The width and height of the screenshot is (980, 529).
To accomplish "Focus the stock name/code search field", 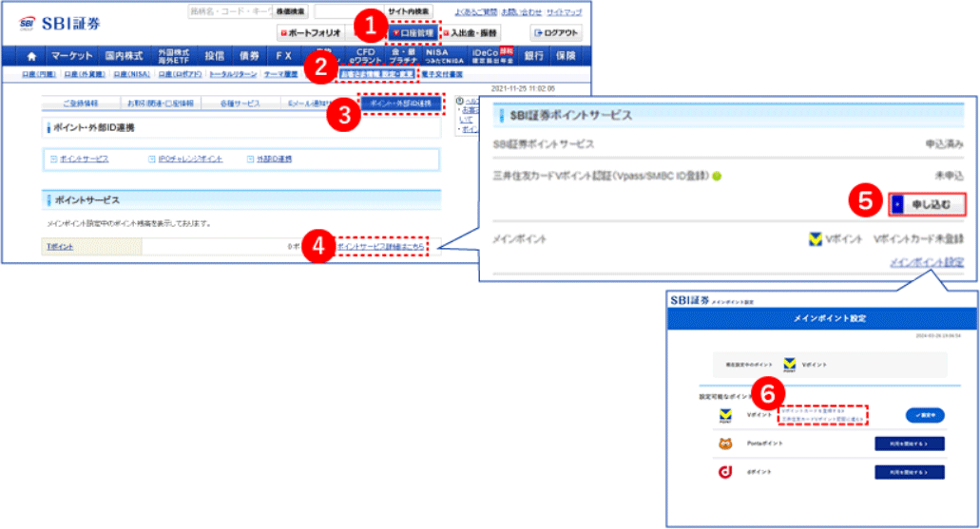I will tap(231, 11).
